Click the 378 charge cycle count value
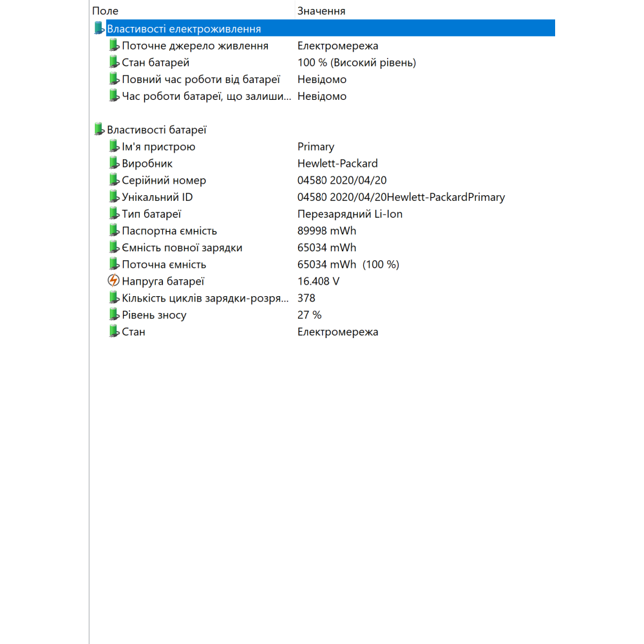The width and height of the screenshot is (644, 644). click(307, 298)
